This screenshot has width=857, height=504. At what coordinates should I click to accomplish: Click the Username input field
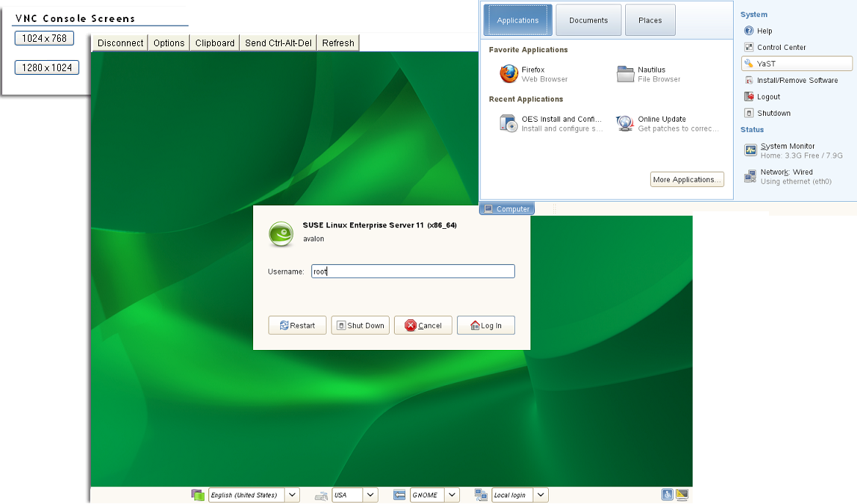pyautogui.click(x=413, y=271)
